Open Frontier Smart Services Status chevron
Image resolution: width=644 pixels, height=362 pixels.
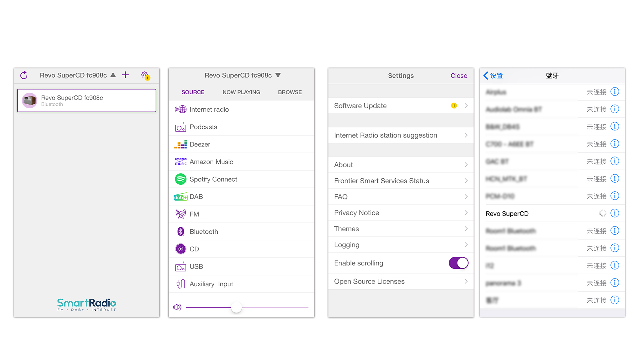[466, 181]
